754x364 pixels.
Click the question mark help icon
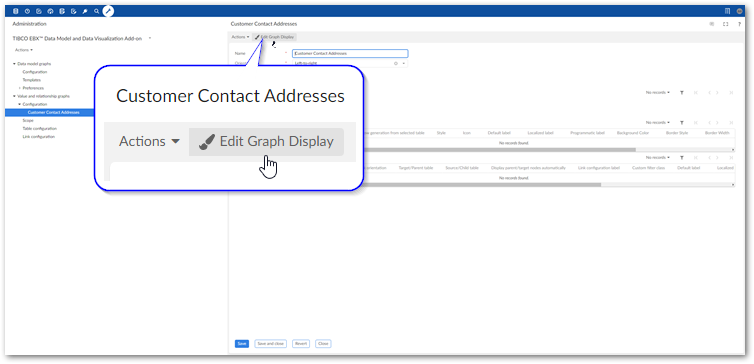739,24
